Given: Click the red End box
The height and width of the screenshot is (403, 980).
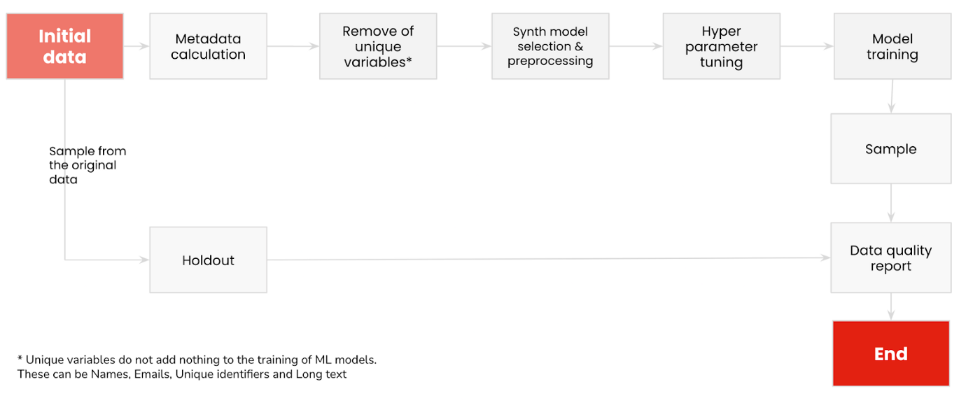Looking at the screenshot, I should tap(891, 353).
